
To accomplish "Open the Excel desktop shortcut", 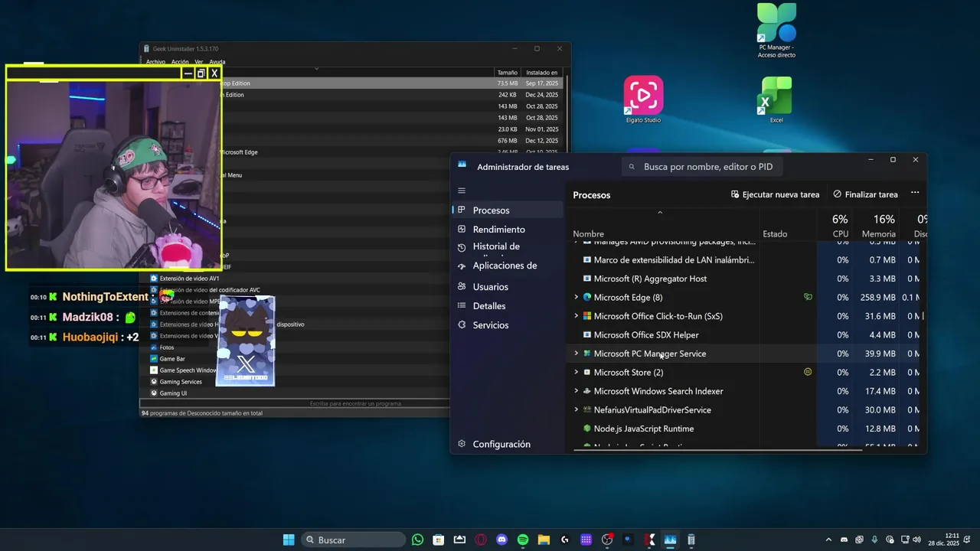I will click(776, 99).
